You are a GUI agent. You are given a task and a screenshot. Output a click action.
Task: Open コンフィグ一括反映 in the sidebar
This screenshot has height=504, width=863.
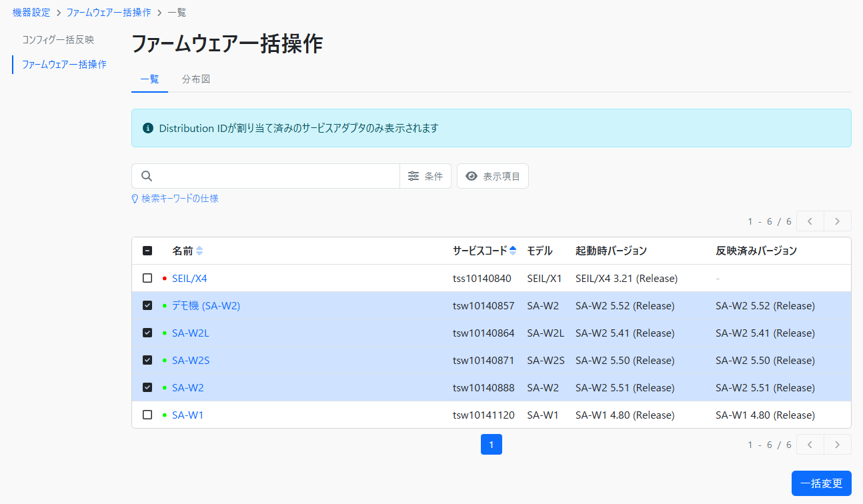point(58,39)
